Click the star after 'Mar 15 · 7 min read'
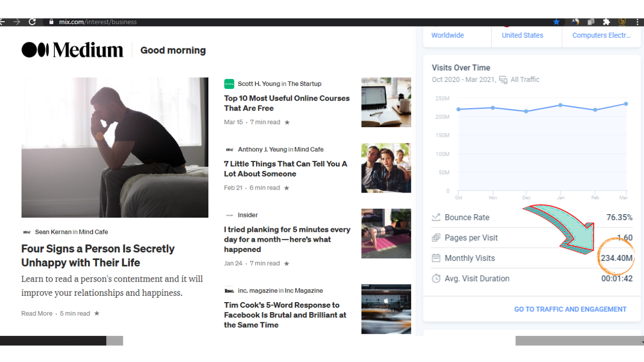644x362 pixels. 287,122
